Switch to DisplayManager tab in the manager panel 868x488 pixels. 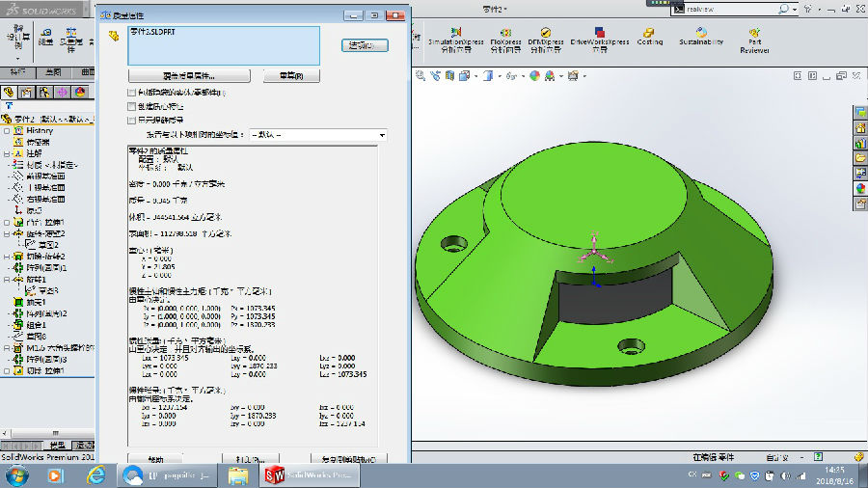click(x=80, y=92)
